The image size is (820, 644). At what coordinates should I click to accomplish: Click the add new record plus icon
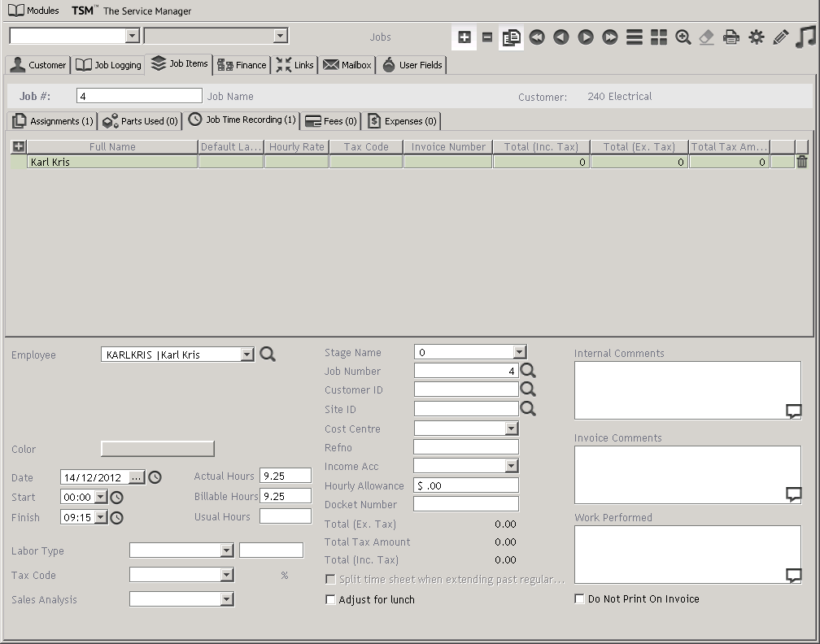[x=464, y=37]
